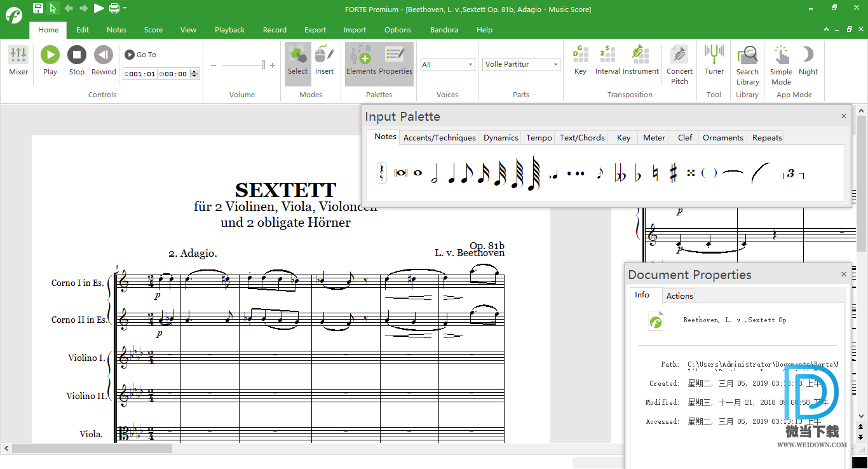The image size is (868, 469).
Task: Increase volume with the plus sign
Action: click(273, 65)
